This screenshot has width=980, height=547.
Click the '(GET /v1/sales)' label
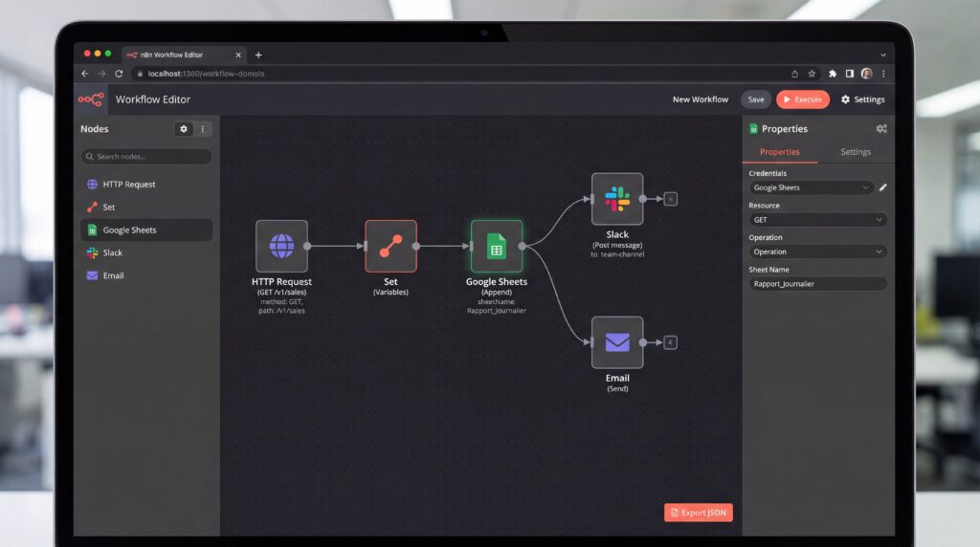point(281,293)
